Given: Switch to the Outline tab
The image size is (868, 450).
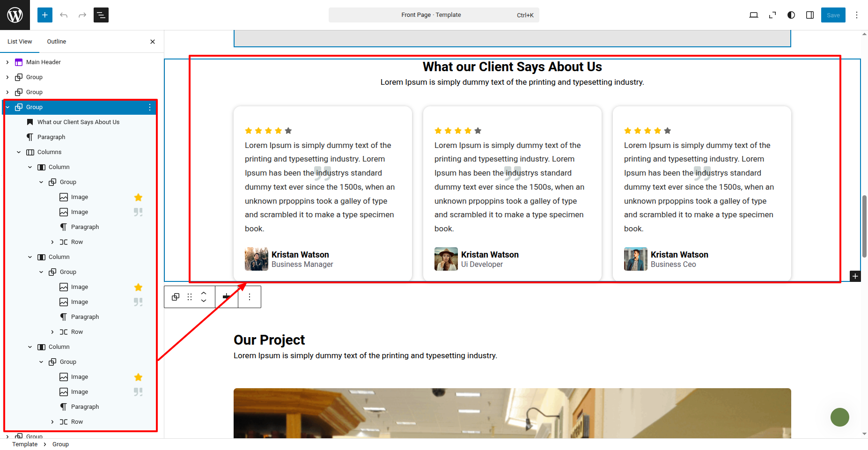Looking at the screenshot, I should tap(57, 42).
